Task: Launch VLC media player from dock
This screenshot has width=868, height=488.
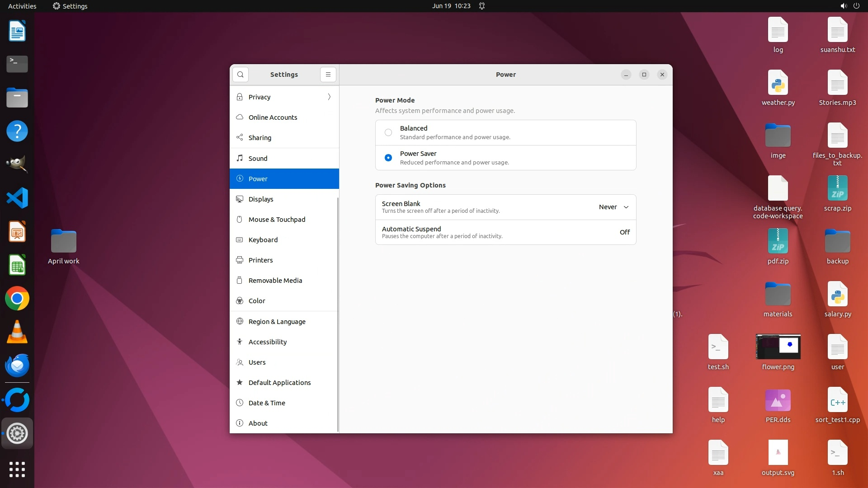Action: click(17, 332)
